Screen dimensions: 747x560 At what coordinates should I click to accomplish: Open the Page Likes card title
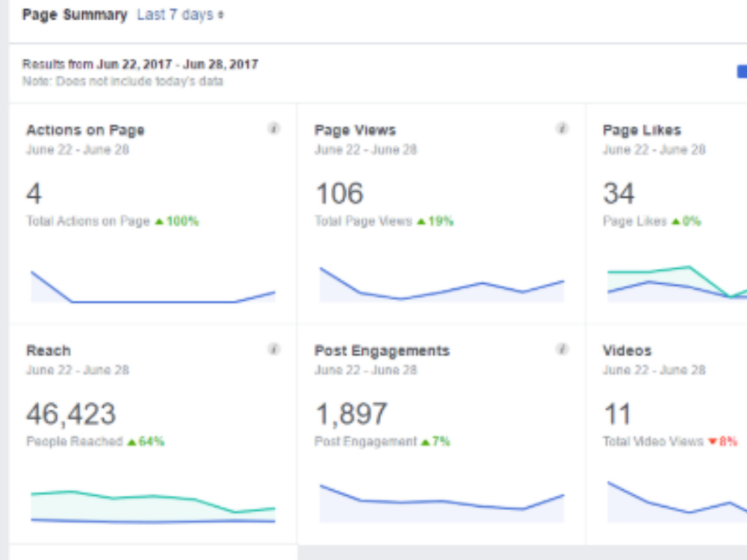[642, 130]
